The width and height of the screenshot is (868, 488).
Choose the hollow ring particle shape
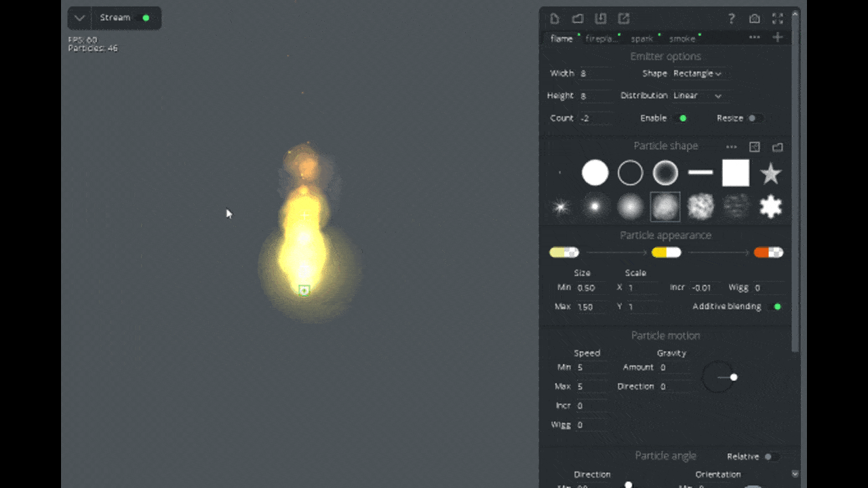(x=630, y=174)
